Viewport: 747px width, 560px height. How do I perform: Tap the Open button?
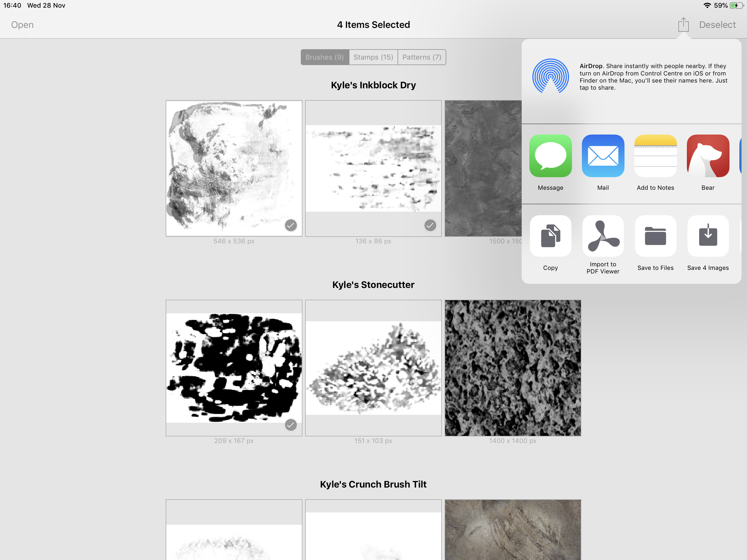pos(22,25)
